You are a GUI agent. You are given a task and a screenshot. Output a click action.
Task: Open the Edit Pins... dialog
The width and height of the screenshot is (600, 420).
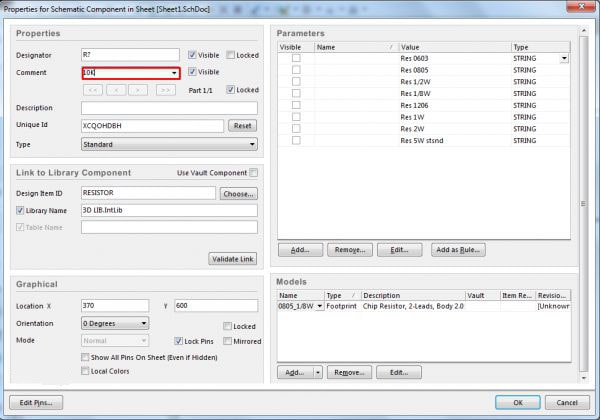(x=36, y=402)
